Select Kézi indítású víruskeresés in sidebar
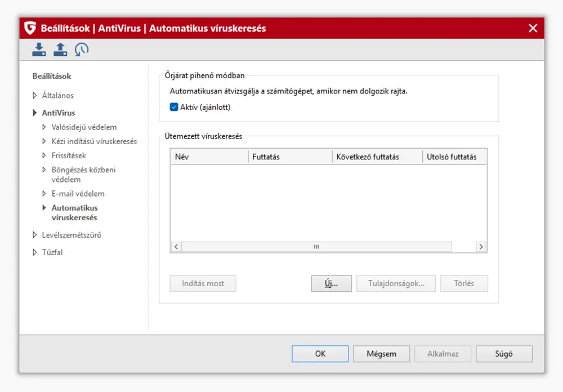 click(94, 141)
